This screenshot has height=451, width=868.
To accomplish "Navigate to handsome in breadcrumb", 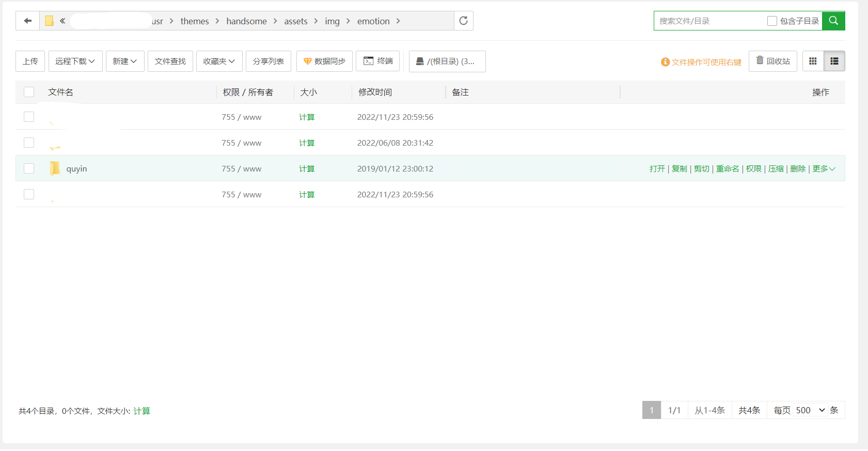I will [246, 21].
